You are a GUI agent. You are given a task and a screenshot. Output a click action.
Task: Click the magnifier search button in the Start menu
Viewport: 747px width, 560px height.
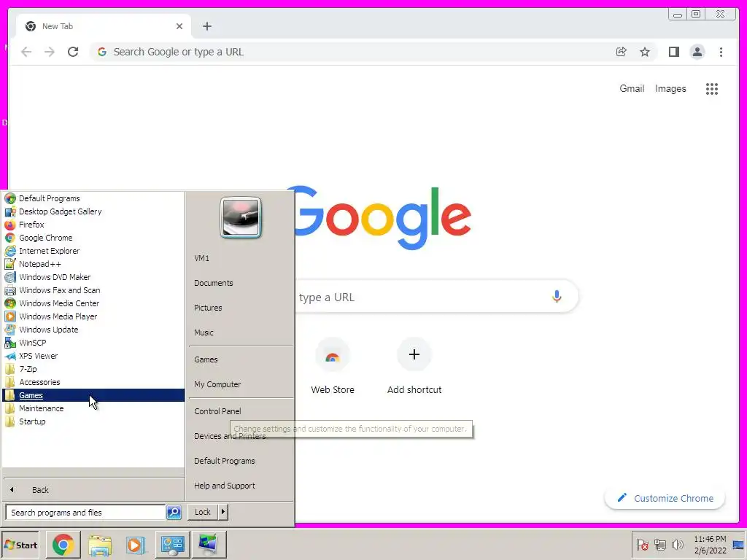click(x=174, y=513)
